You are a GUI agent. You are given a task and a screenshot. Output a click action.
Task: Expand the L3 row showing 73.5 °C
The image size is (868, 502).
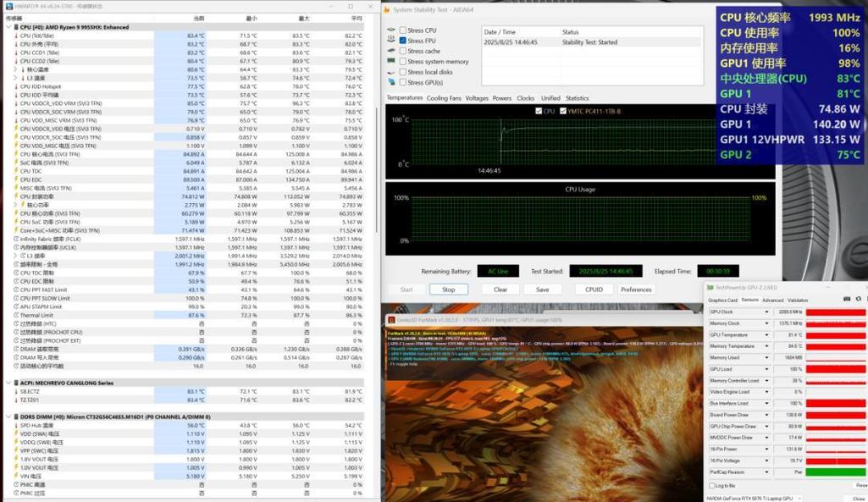tap(15, 78)
